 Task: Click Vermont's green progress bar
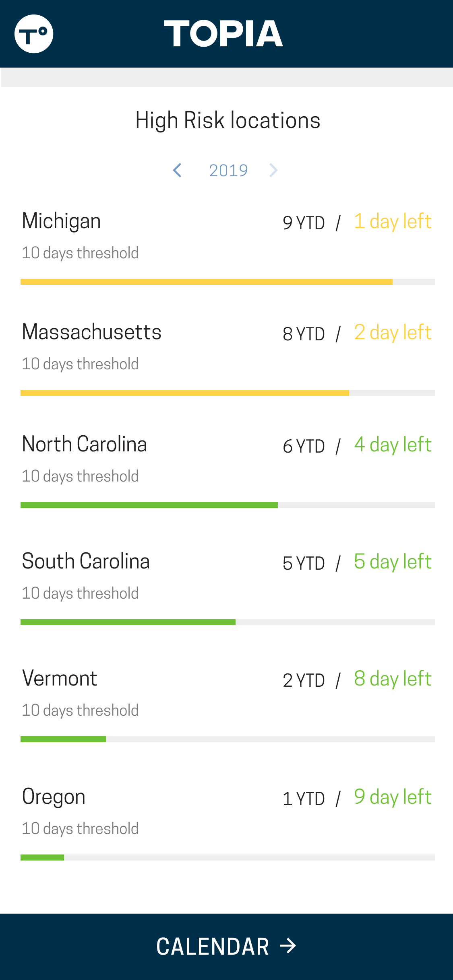[228, 739]
